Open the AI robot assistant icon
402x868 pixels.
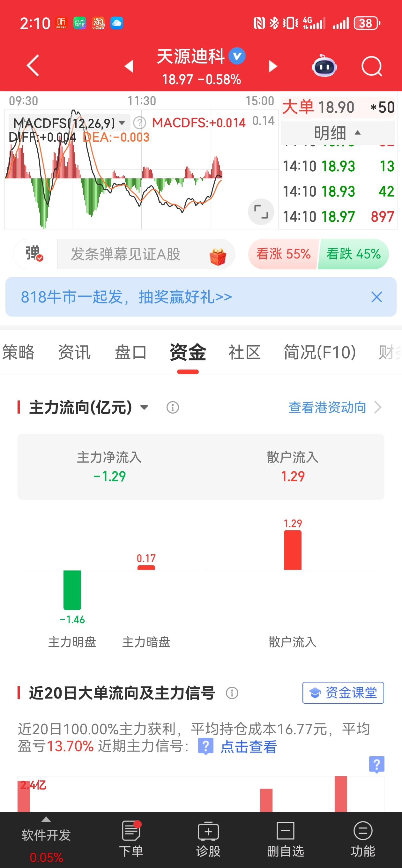click(324, 66)
